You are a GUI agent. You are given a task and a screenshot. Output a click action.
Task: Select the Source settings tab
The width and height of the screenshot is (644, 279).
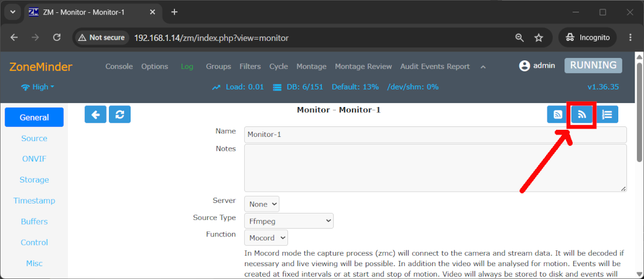[34, 138]
